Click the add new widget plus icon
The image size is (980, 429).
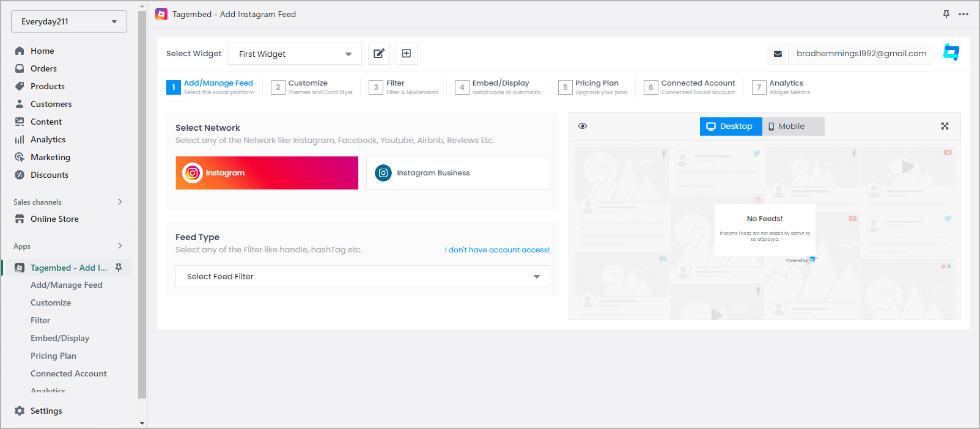tap(407, 54)
